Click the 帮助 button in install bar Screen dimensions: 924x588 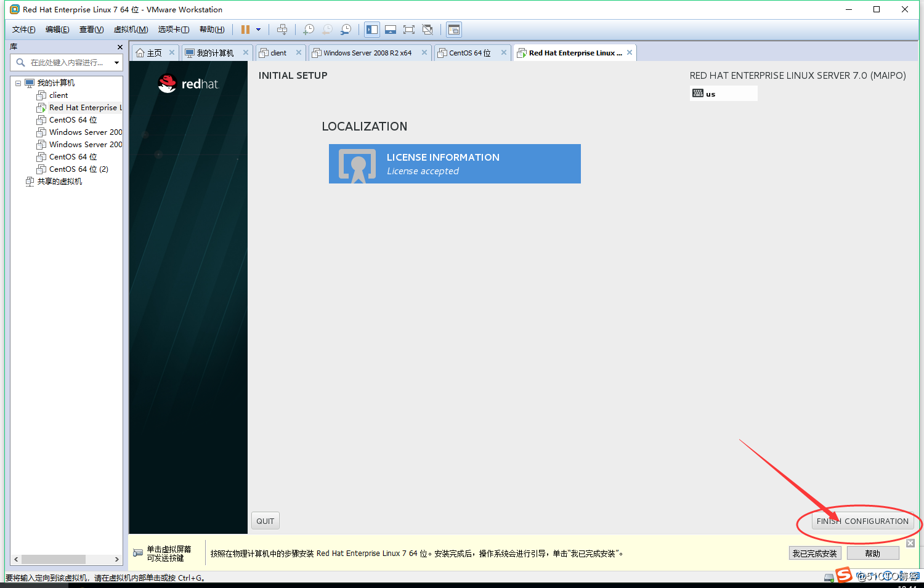873,554
